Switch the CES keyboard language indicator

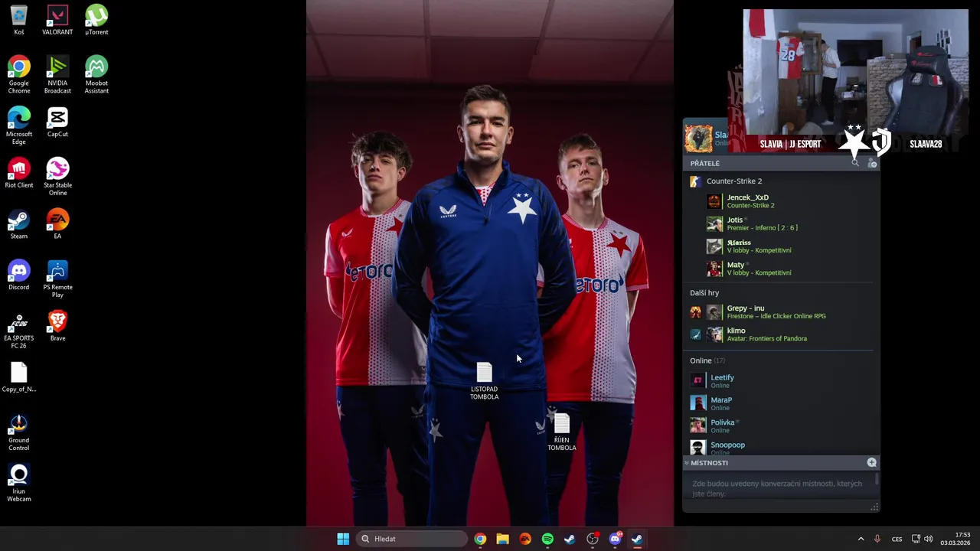point(897,539)
